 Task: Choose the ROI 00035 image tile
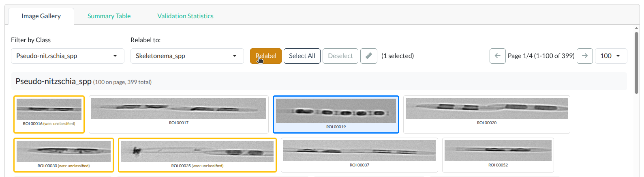(197, 151)
